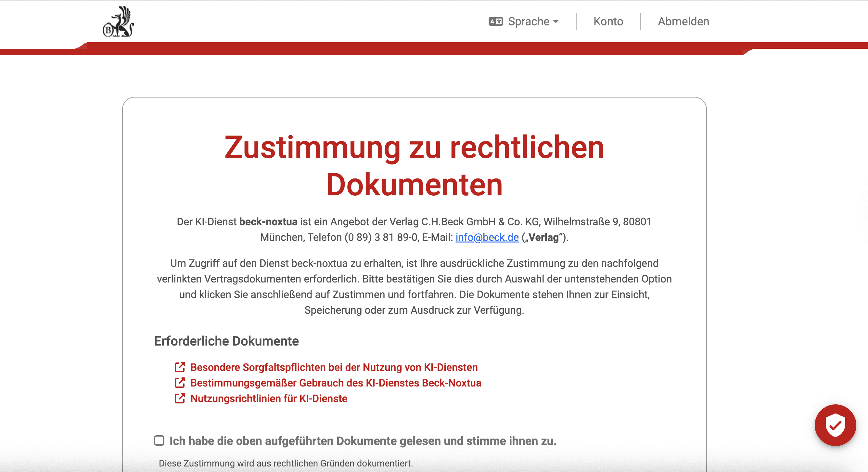Click external-link icon beside Bestimmungsgemäßer Gebrauch
The image size is (868, 472).
[x=180, y=383]
